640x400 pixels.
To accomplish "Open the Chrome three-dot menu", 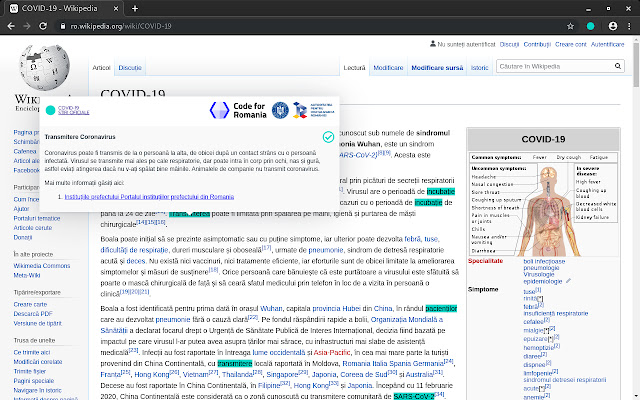I will click(628, 25).
